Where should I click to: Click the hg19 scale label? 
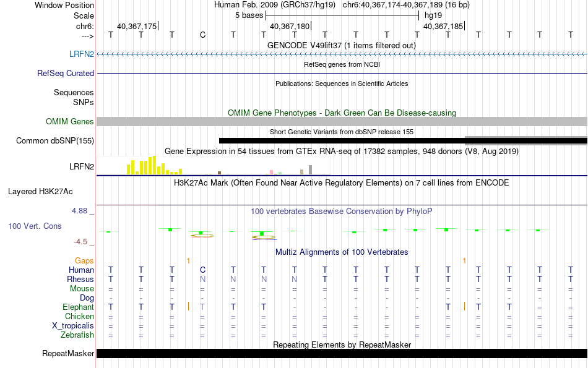coord(433,15)
